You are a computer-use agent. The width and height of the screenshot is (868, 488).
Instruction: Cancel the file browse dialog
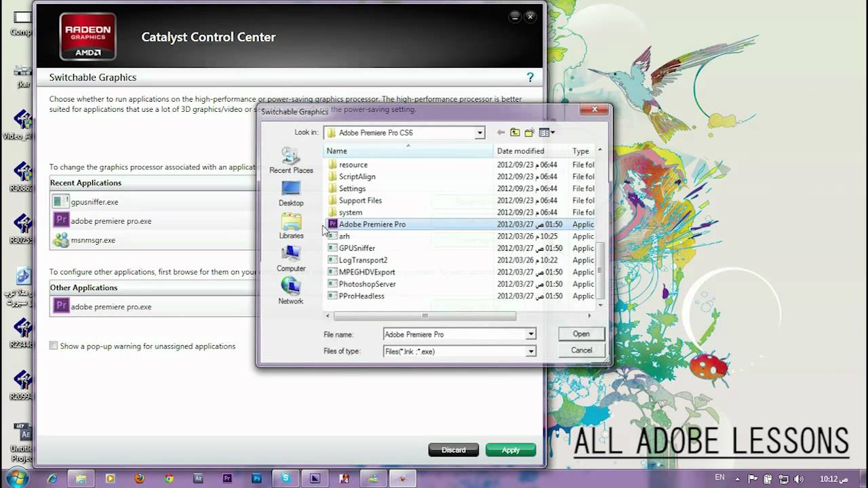tap(581, 350)
